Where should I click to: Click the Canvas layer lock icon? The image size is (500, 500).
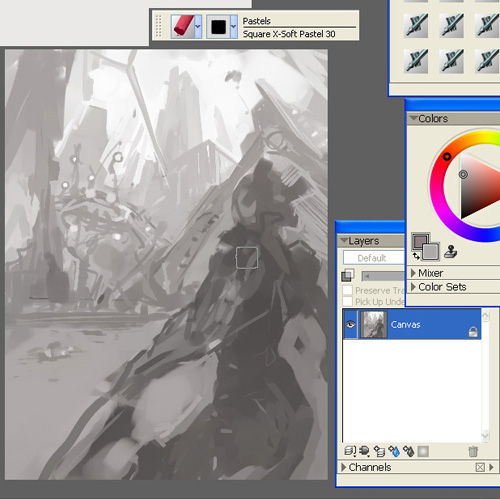tap(473, 332)
